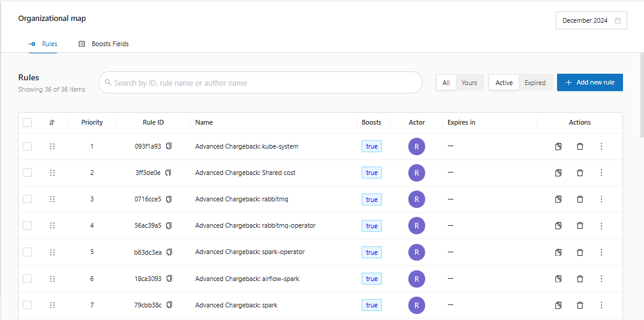Select all rules with header checkbox
The image size is (644, 320).
[x=28, y=122]
